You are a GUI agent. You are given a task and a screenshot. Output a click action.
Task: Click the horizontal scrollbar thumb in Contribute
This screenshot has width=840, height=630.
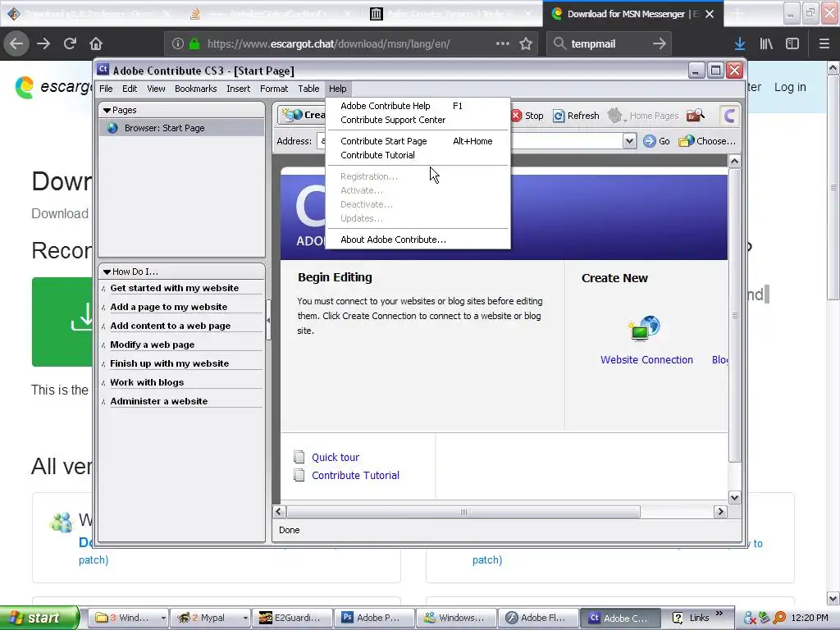tap(463, 512)
